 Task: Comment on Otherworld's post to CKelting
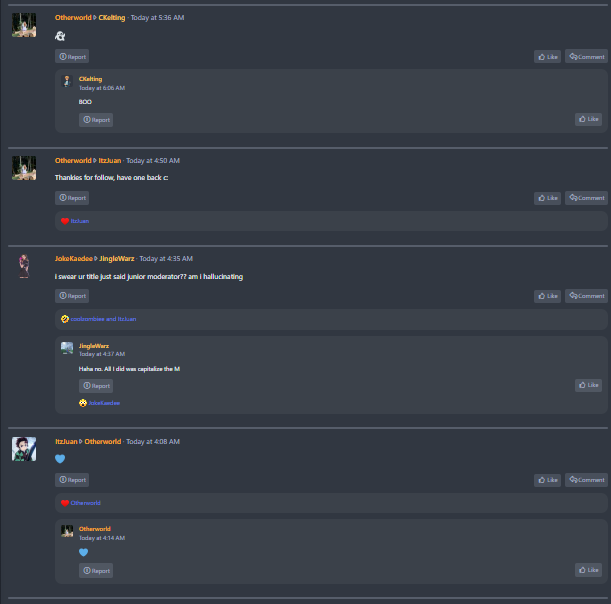pyautogui.click(x=586, y=57)
